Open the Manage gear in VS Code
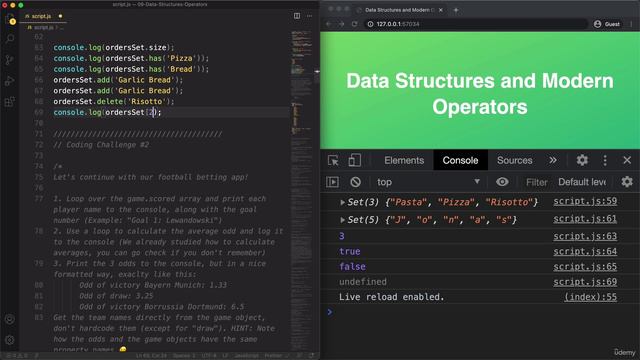 (10, 340)
